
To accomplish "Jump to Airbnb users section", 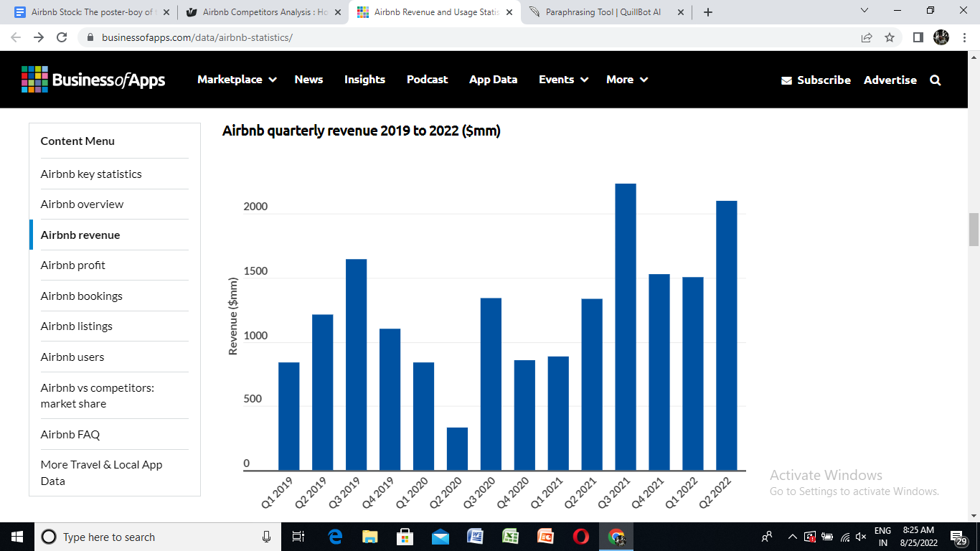I will click(72, 357).
